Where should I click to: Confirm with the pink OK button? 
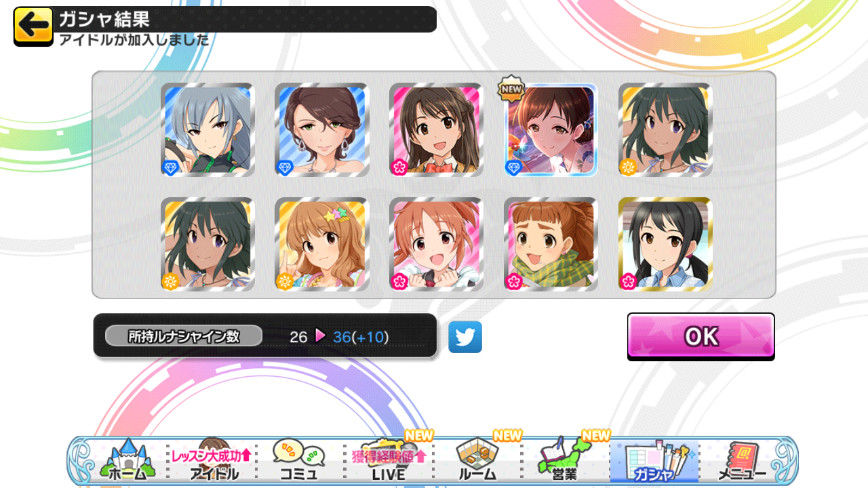click(x=701, y=336)
